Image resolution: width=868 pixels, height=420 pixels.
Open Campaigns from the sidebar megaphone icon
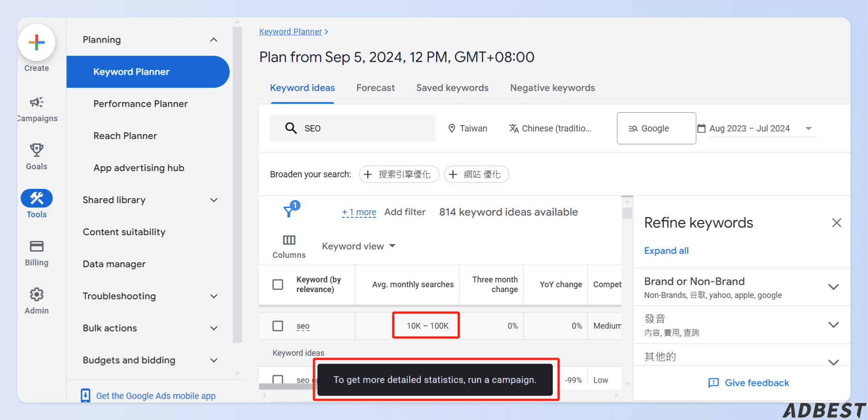point(37,103)
